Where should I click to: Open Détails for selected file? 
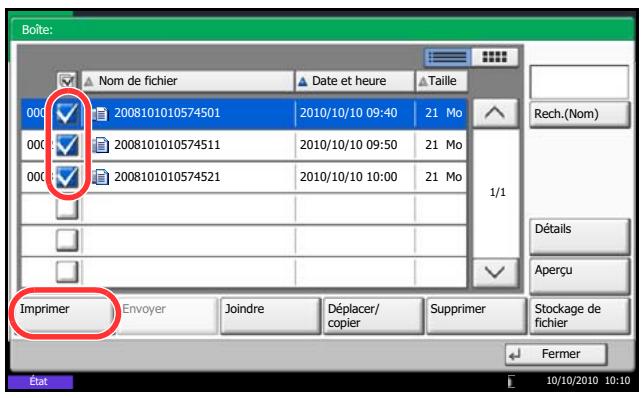579,237
